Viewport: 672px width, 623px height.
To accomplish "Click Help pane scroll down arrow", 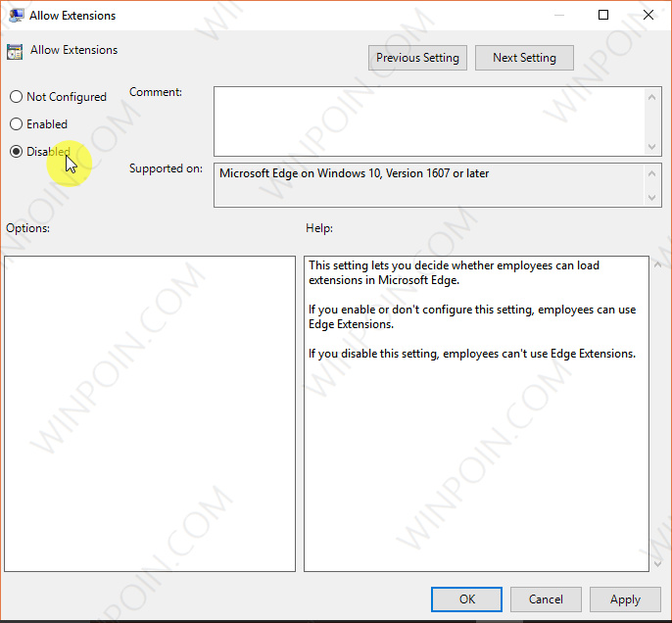I will pyautogui.click(x=657, y=564).
